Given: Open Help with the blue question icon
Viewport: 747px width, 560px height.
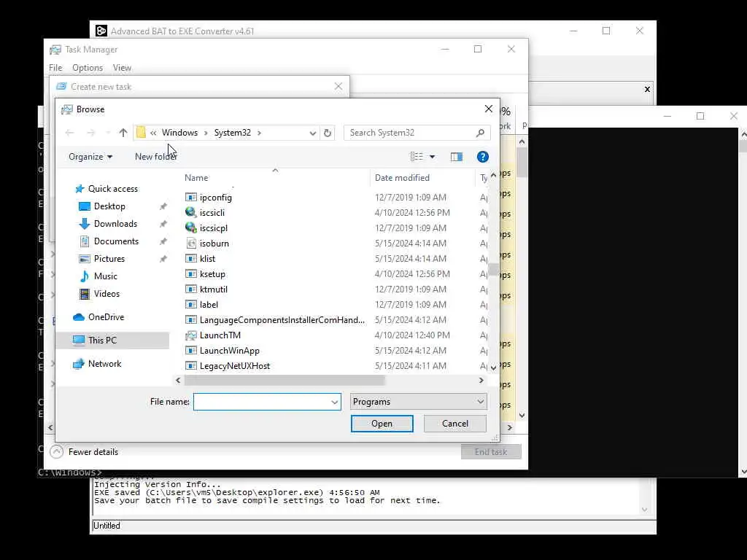Looking at the screenshot, I should (x=483, y=157).
